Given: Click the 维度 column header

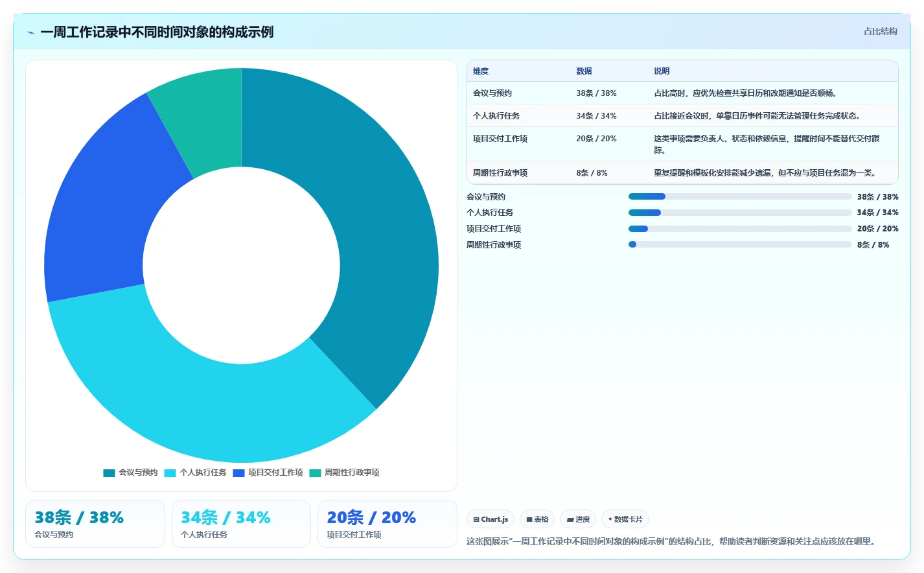Looking at the screenshot, I should pos(481,71).
